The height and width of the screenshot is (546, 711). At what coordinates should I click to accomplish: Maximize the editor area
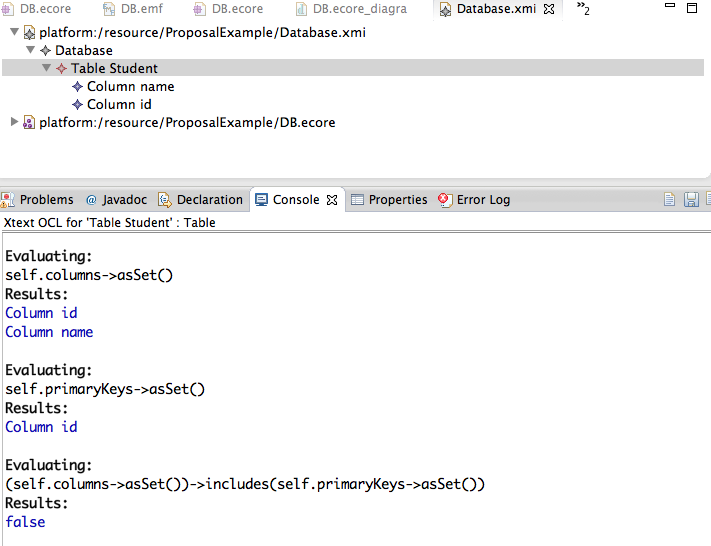pos(692,8)
